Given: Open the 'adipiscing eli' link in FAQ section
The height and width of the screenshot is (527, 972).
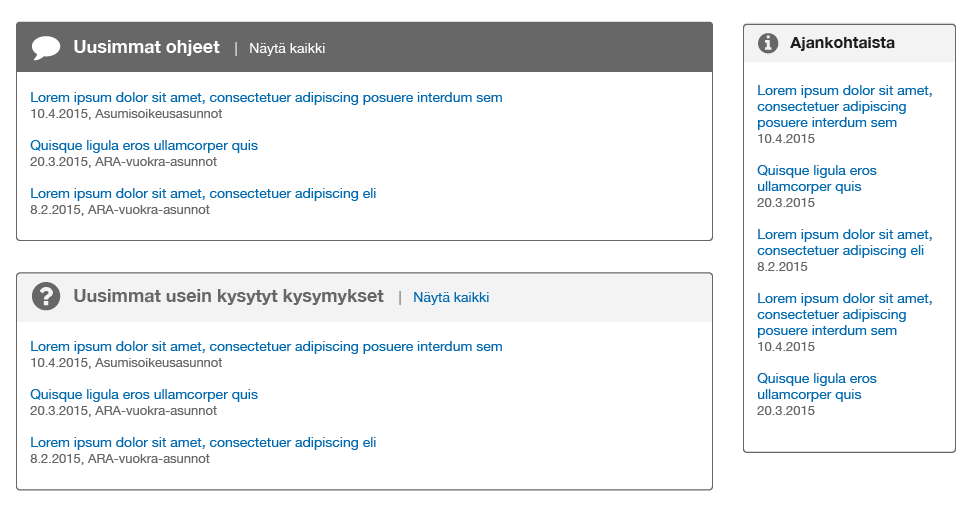Looking at the screenshot, I should [203, 443].
